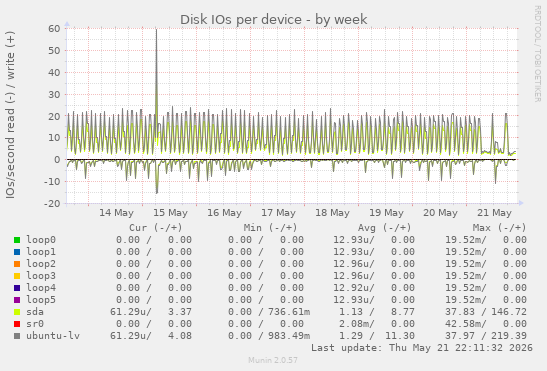Click the Avg (-/+) column header
Image resolution: width=547 pixels, height=371 pixels.
(385, 228)
